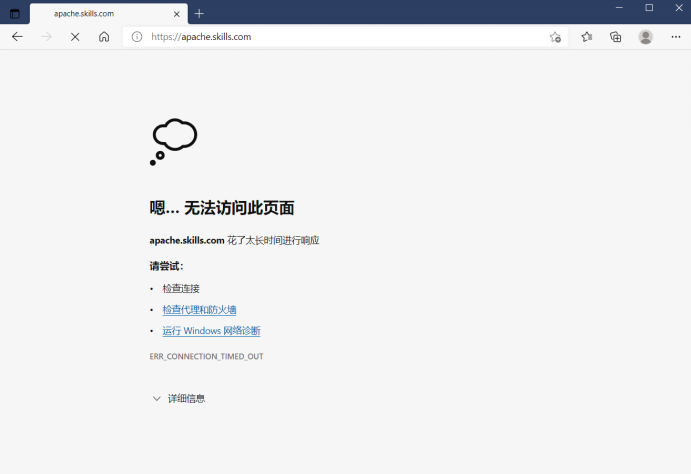Image resolution: width=691 pixels, height=474 pixels.
Task: View site information icon in the address bar
Action: click(137, 37)
